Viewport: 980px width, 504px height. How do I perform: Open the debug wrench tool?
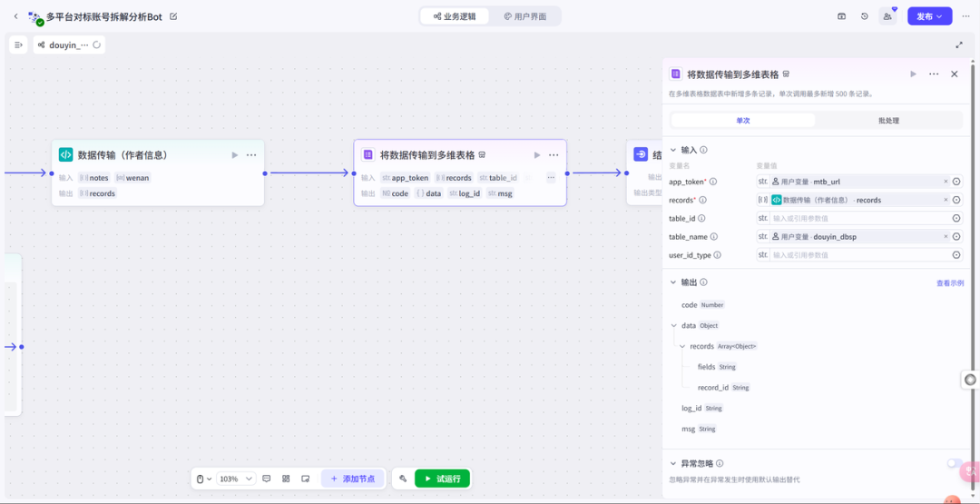pyautogui.click(x=403, y=479)
